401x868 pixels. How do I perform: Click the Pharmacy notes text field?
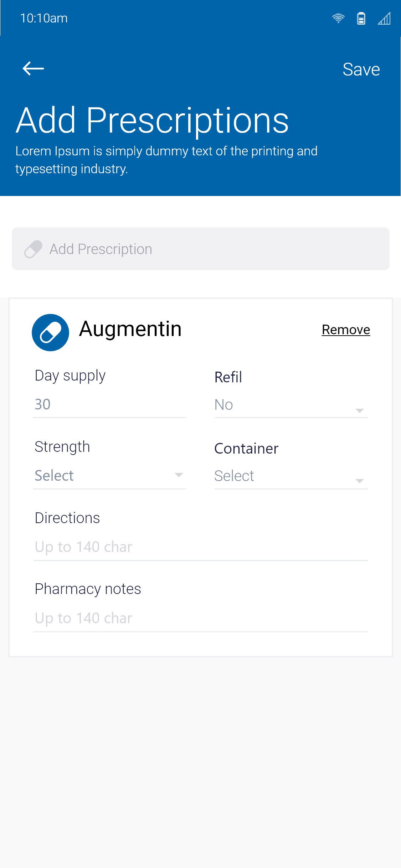pyautogui.click(x=200, y=619)
